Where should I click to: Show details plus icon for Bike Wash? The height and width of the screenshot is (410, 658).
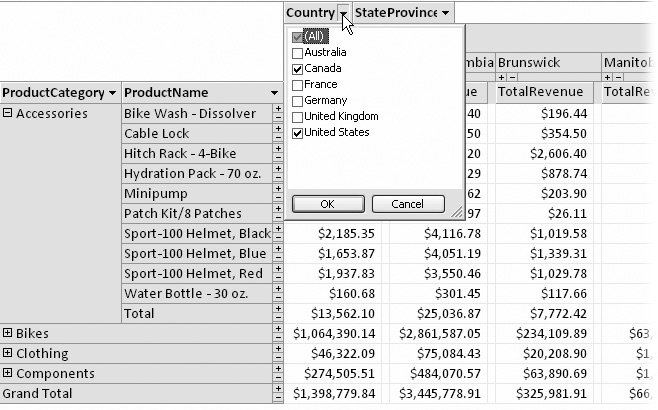point(278,109)
